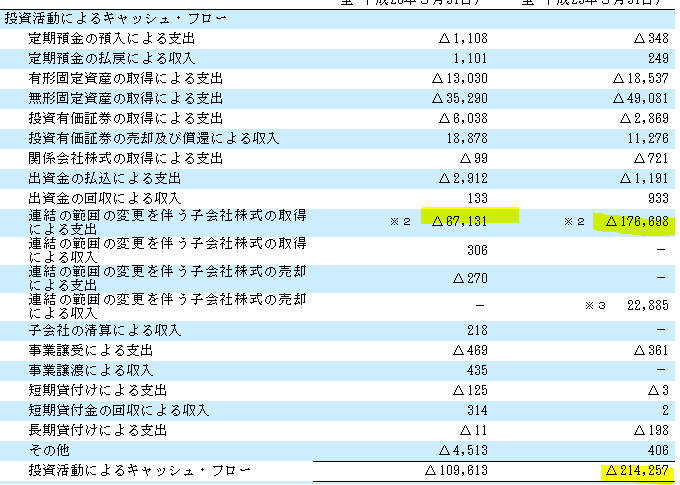
Task: Select the row label 事業譲渡による収入
Action: click(91, 370)
